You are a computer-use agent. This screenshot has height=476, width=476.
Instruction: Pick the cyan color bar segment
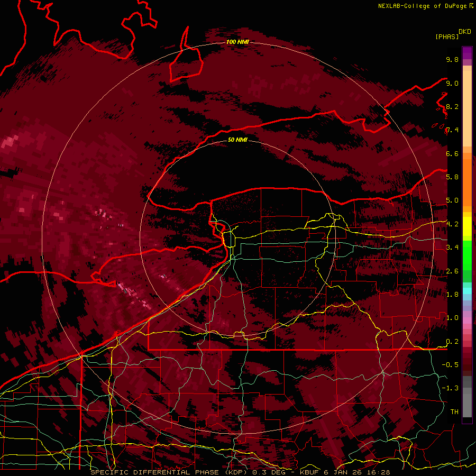[467, 291]
